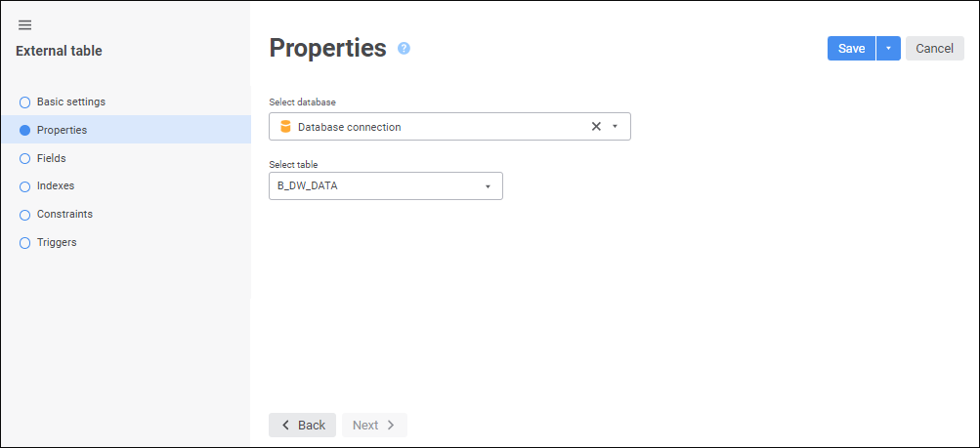Clear the selected database connection
980x448 pixels.
(x=596, y=127)
